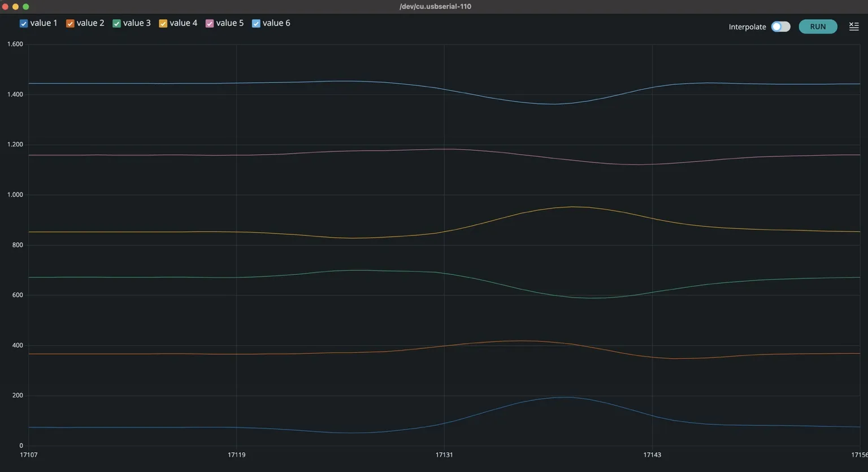Minimize the window with yellow button

16,7
